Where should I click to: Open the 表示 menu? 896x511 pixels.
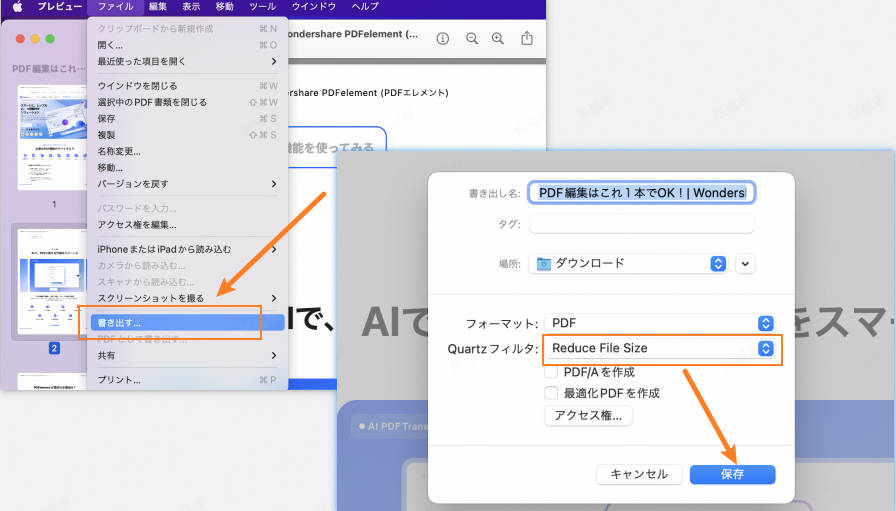click(x=191, y=6)
